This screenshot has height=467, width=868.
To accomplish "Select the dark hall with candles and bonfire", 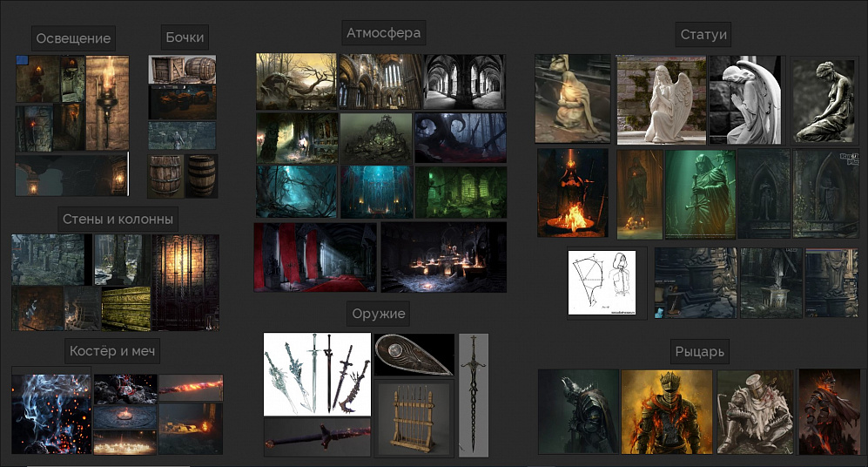I will pyautogui.click(x=443, y=257).
